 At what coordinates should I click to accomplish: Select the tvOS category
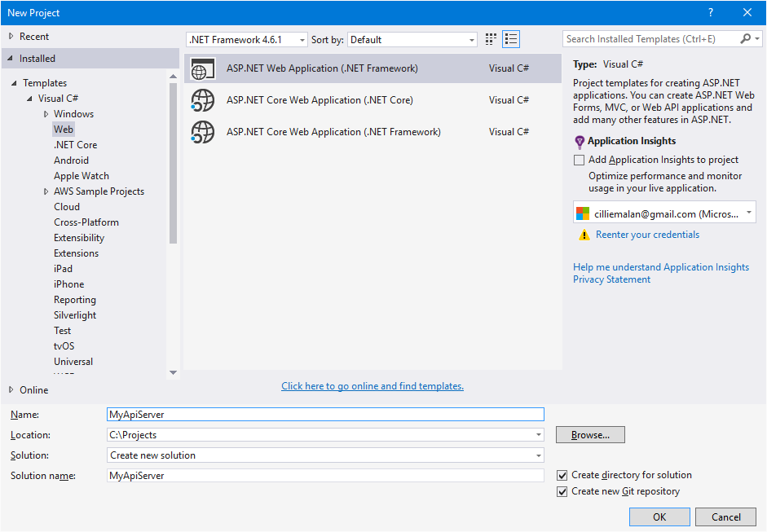point(64,346)
